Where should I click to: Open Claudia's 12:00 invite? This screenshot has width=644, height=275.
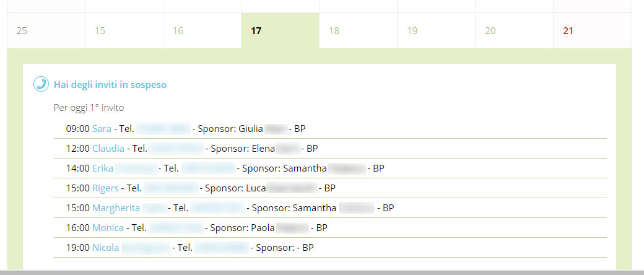(108, 149)
